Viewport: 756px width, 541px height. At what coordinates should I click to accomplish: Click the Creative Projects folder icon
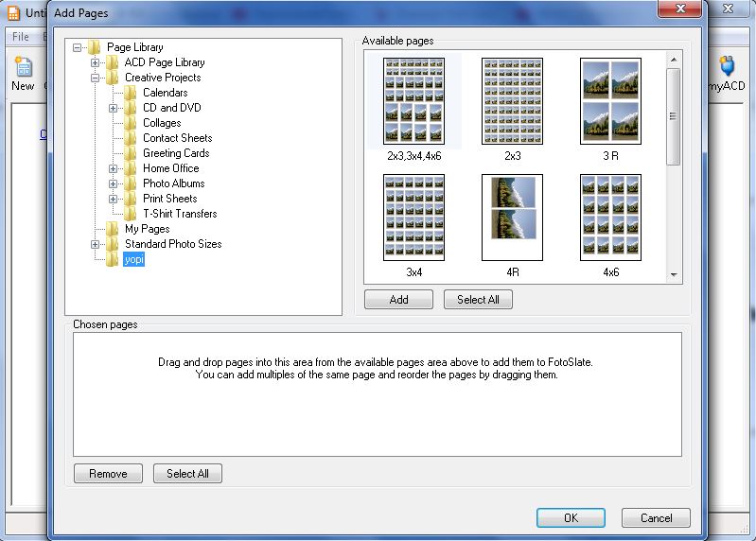tap(112, 78)
